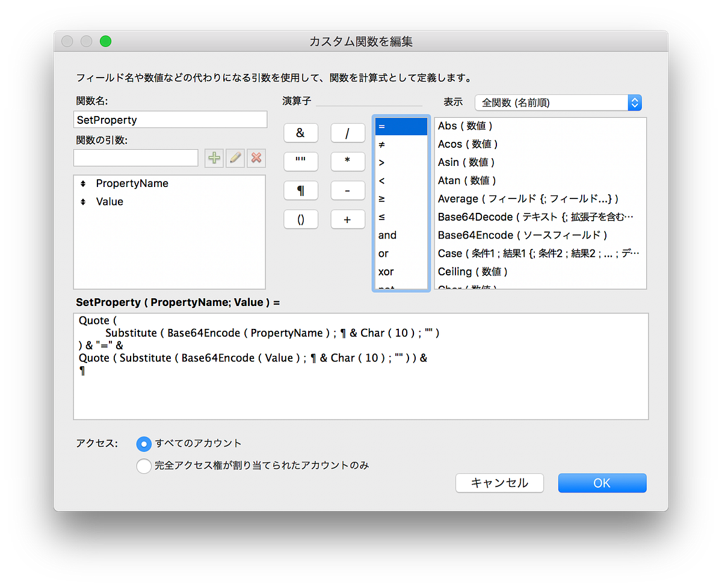722x588 pixels.
Task: Click the division (/) operator button
Action: [347, 133]
